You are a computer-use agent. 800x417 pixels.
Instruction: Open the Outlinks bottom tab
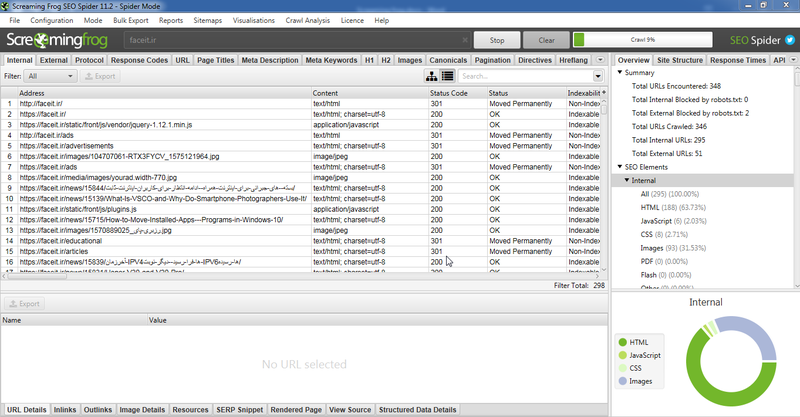tap(98, 410)
